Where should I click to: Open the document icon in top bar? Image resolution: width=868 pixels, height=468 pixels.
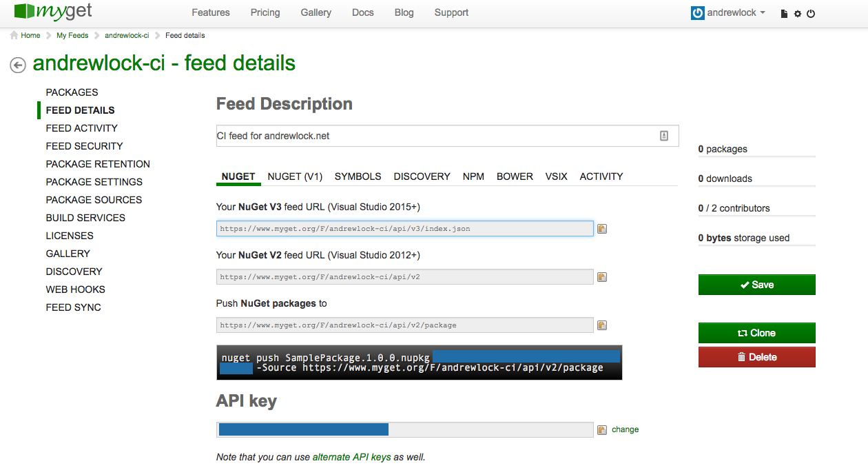click(784, 14)
